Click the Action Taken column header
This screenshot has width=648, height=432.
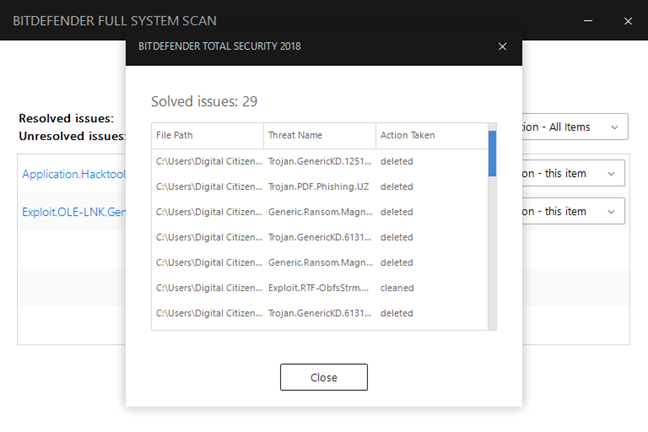point(432,135)
